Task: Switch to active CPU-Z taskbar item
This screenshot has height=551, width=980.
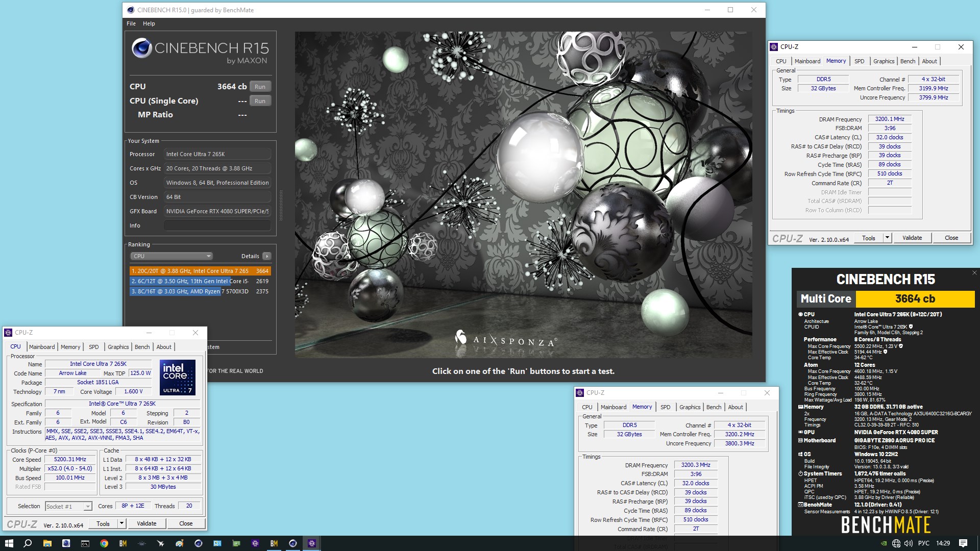Action: (312, 543)
